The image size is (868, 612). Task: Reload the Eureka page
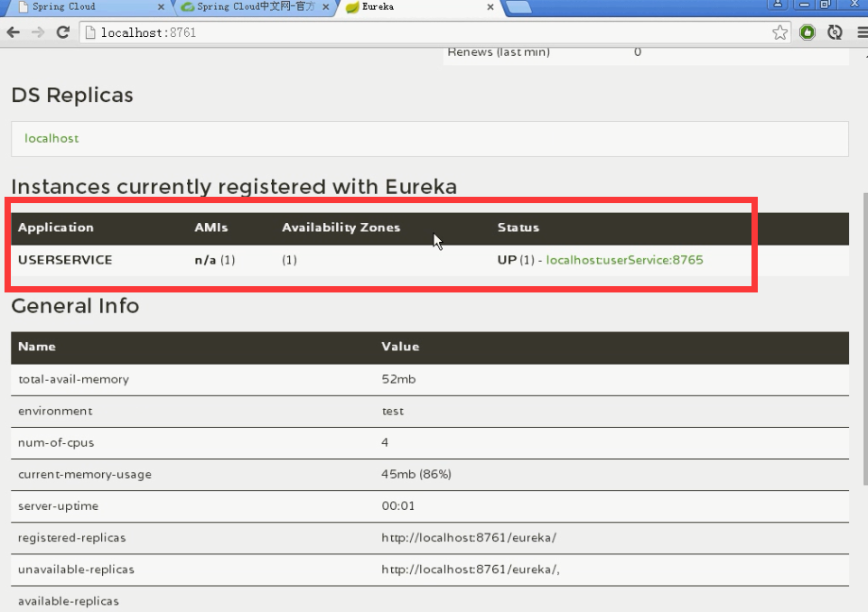point(62,32)
